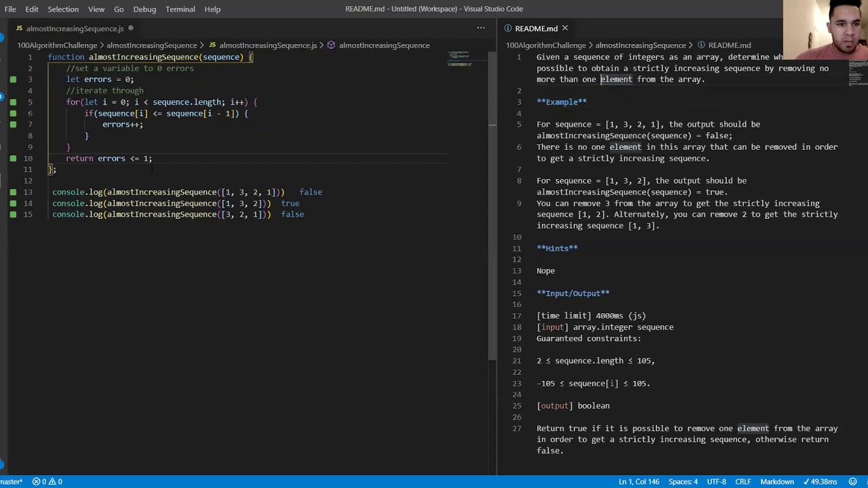Click the info icon on README.md tab
The height and width of the screenshot is (488, 868).
(x=508, y=28)
